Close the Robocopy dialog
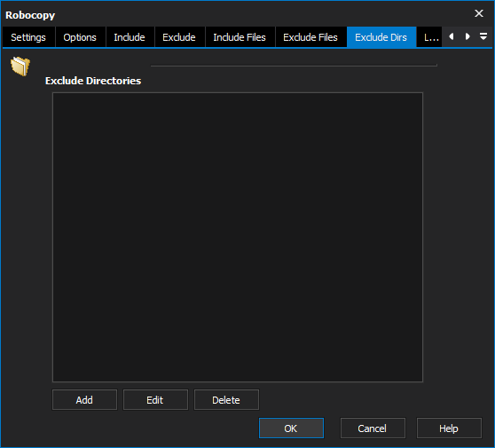 point(479,13)
